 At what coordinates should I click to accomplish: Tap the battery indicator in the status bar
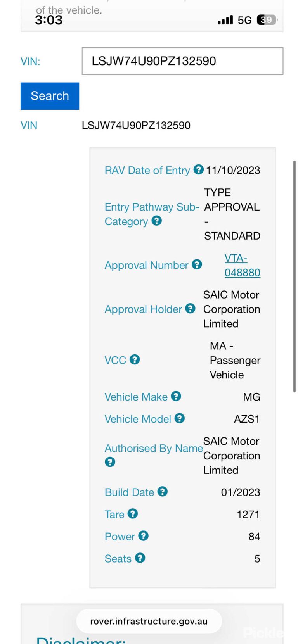tap(267, 20)
